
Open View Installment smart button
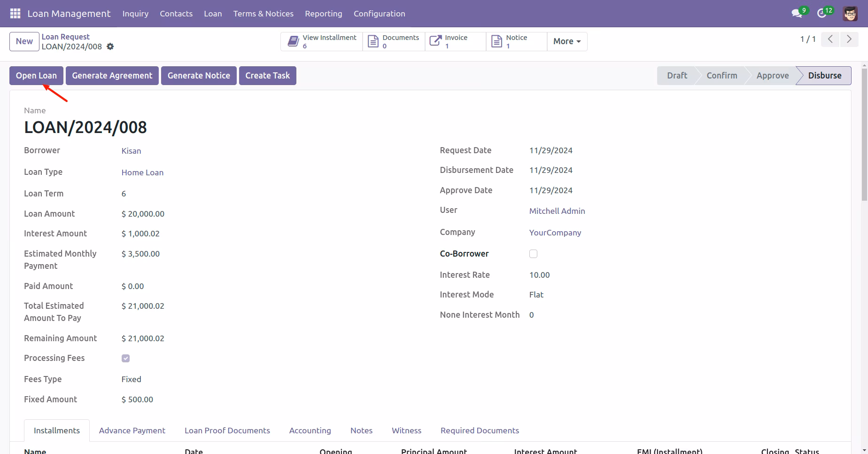point(322,41)
